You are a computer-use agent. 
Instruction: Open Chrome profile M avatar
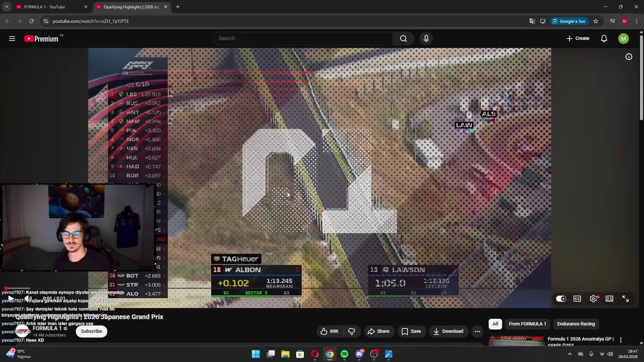point(624,21)
